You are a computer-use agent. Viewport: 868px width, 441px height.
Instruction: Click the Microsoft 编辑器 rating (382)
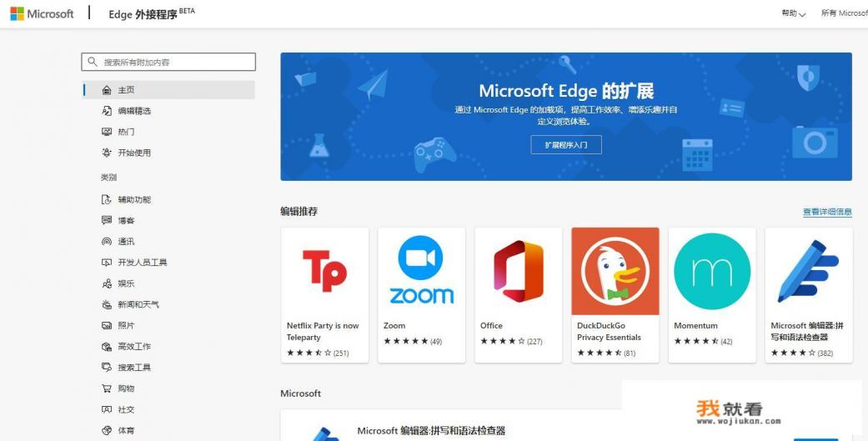coord(802,353)
